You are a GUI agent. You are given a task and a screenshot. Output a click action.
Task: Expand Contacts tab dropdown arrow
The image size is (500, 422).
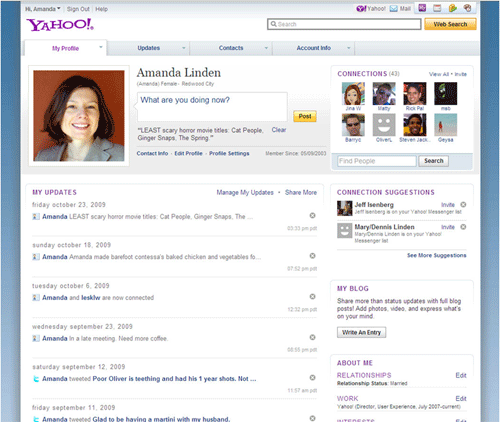tap(266, 48)
